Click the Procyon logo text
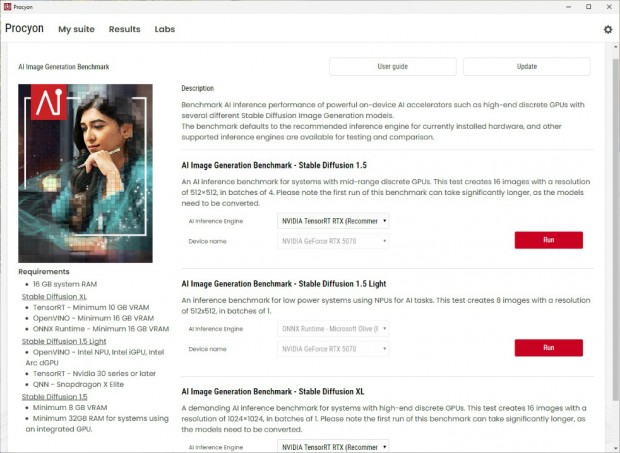 24,28
